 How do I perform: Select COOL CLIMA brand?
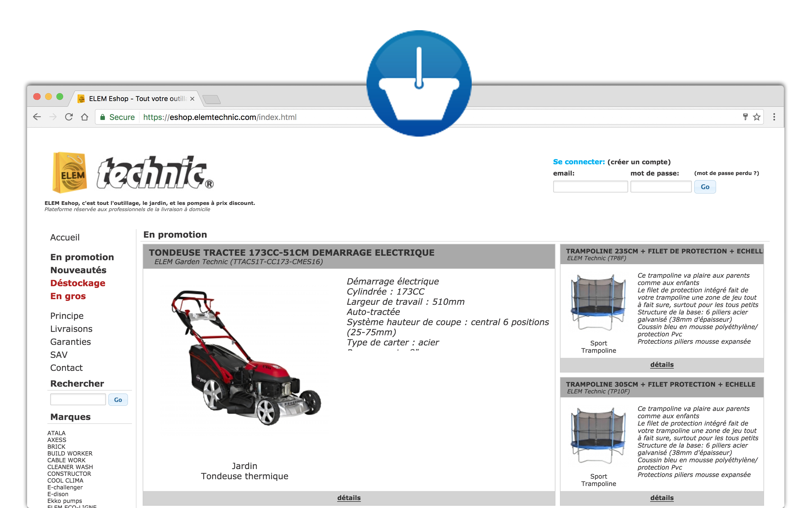pos(65,480)
